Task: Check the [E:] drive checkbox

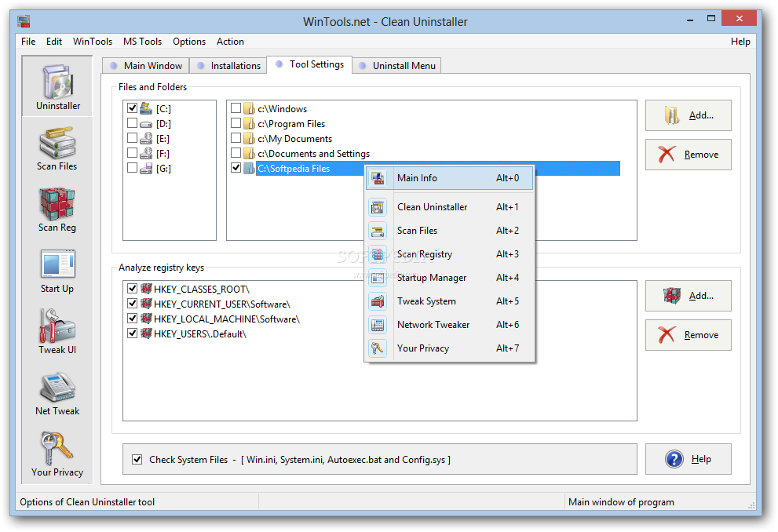Action: 132,137
